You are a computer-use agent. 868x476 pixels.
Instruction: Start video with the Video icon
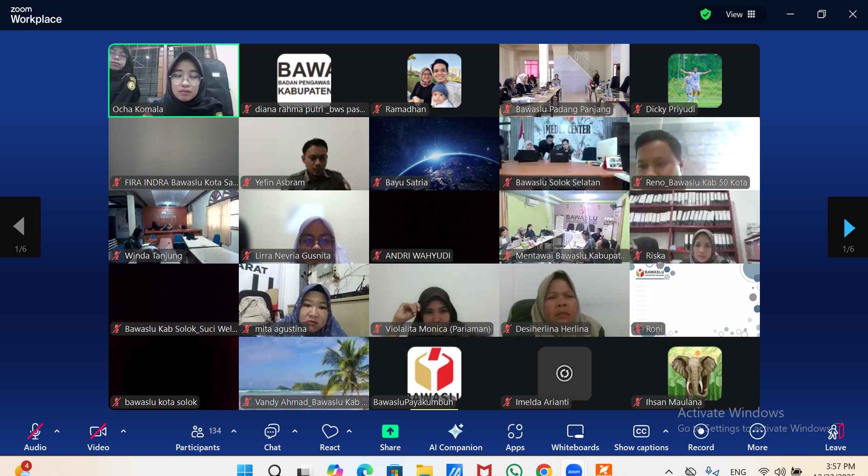coord(98,432)
